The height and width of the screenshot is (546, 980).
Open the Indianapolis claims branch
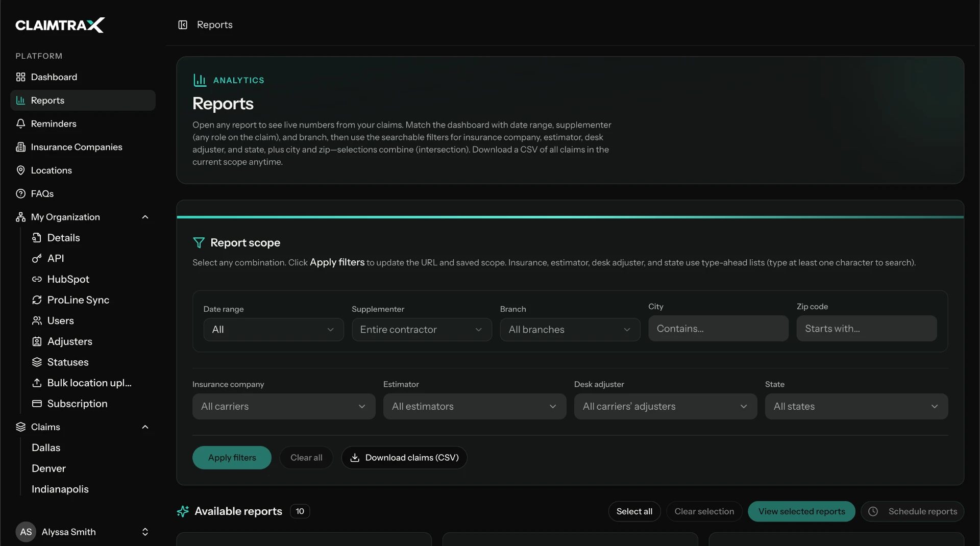coord(60,489)
